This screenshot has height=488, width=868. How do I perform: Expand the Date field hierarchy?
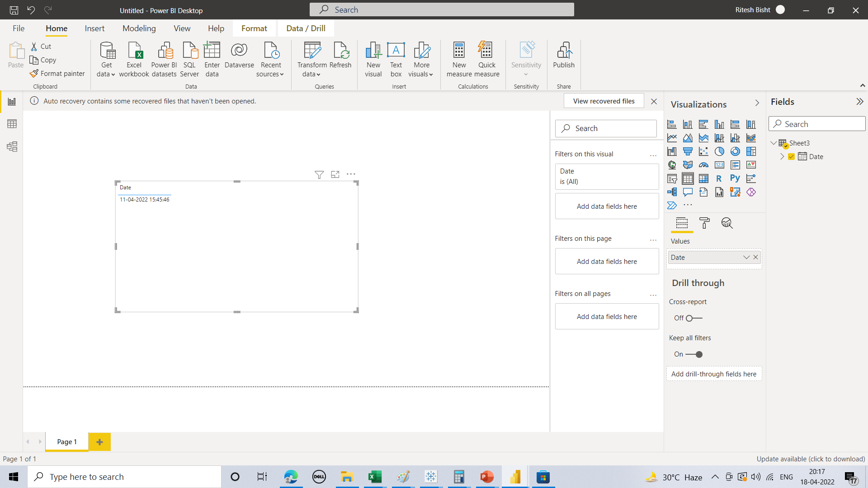point(782,157)
